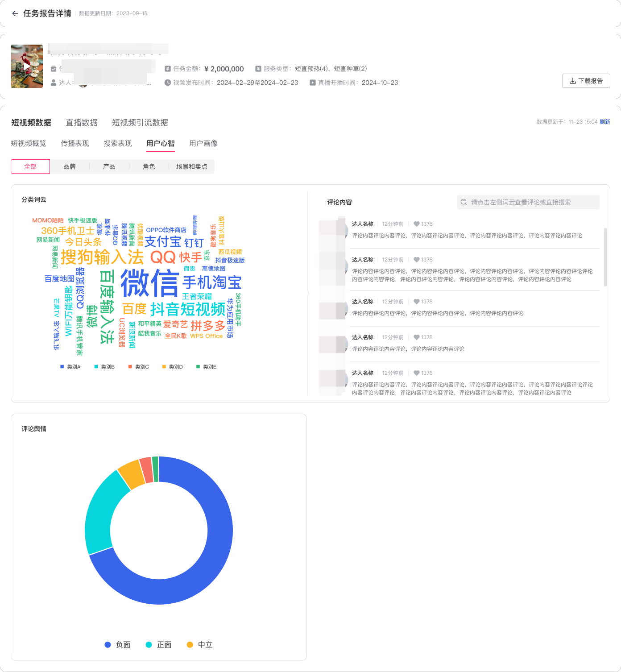Click the search magnifier icon in comments
Screen dimensions: 621x672
click(x=464, y=202)
